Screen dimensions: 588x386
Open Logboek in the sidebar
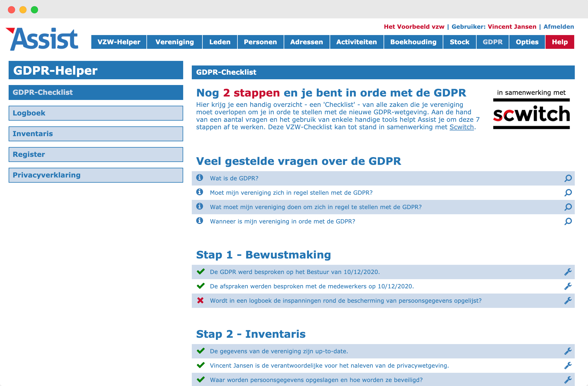point(96,113)
